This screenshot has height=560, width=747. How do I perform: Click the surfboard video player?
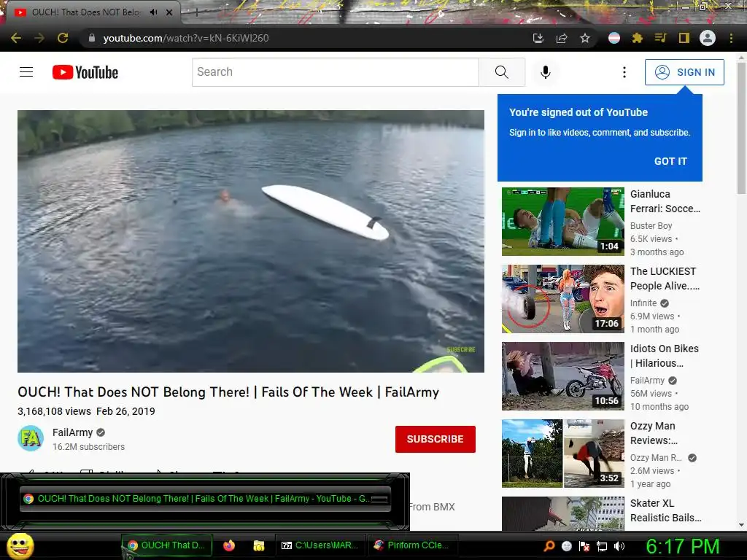tap(251, 241)
